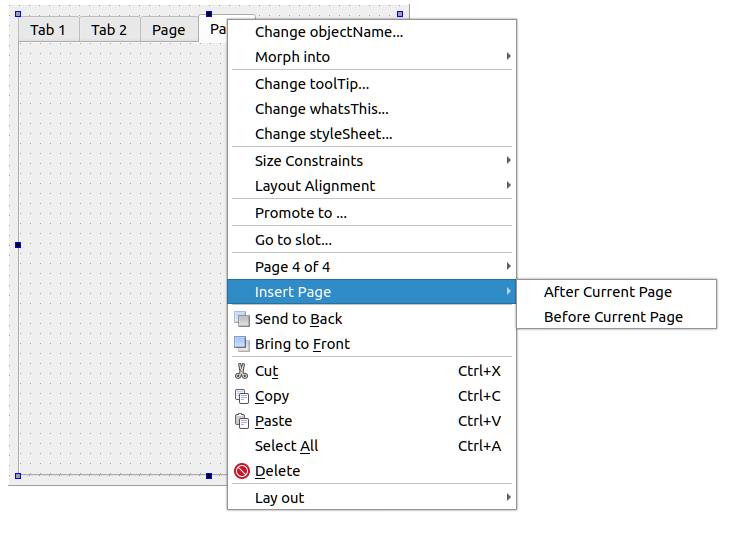
Task: Choose Cut from the context menu
Action: pyautogui.click(x=372, y=371)
